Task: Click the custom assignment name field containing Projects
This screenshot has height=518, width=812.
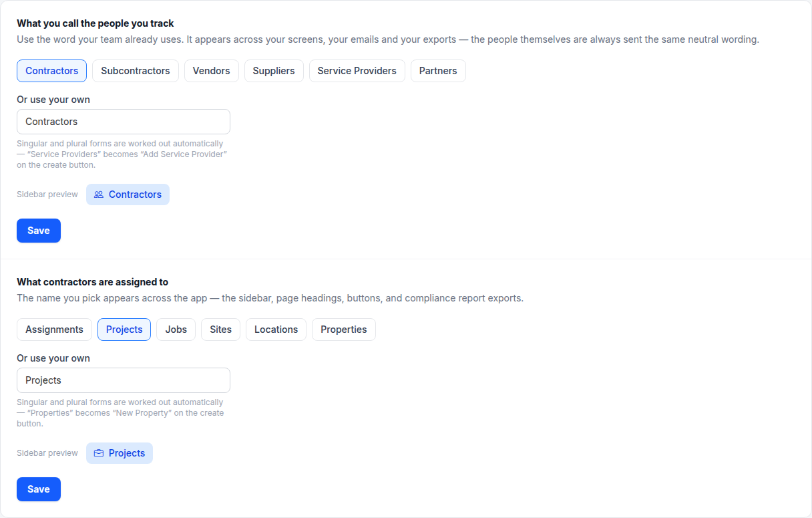Action: pyautogui.click(x=124, y=380)
